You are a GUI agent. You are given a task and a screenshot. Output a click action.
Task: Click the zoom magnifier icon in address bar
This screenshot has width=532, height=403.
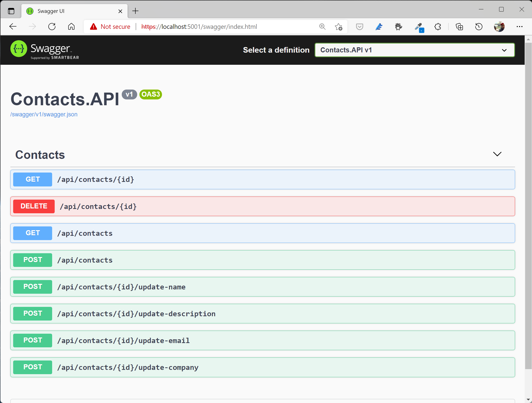pos(322,27)
